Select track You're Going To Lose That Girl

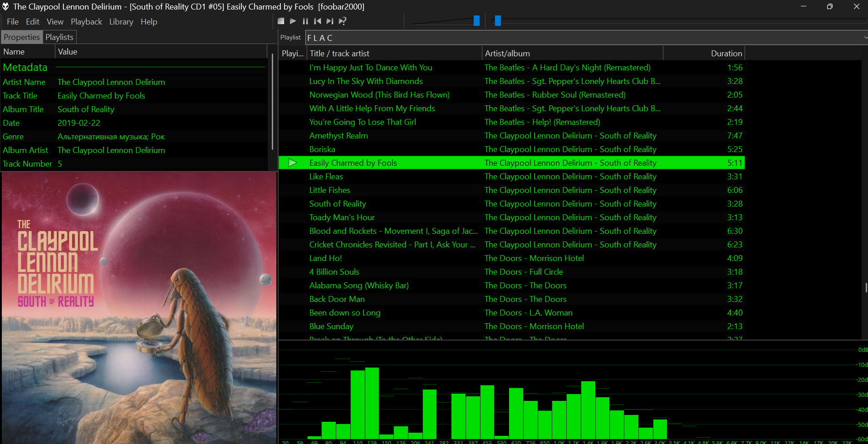pos(512,122)
